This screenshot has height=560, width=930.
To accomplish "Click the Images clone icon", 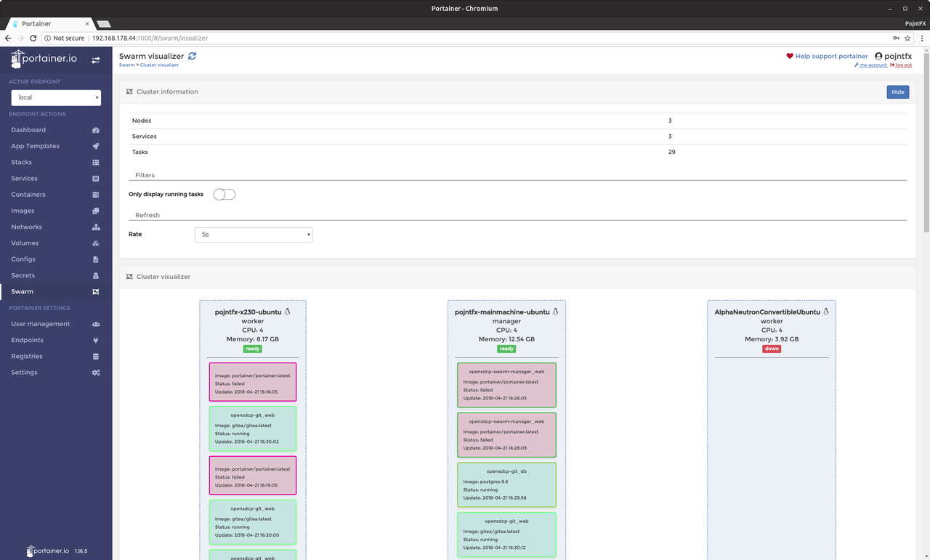I will coord(95,211).
